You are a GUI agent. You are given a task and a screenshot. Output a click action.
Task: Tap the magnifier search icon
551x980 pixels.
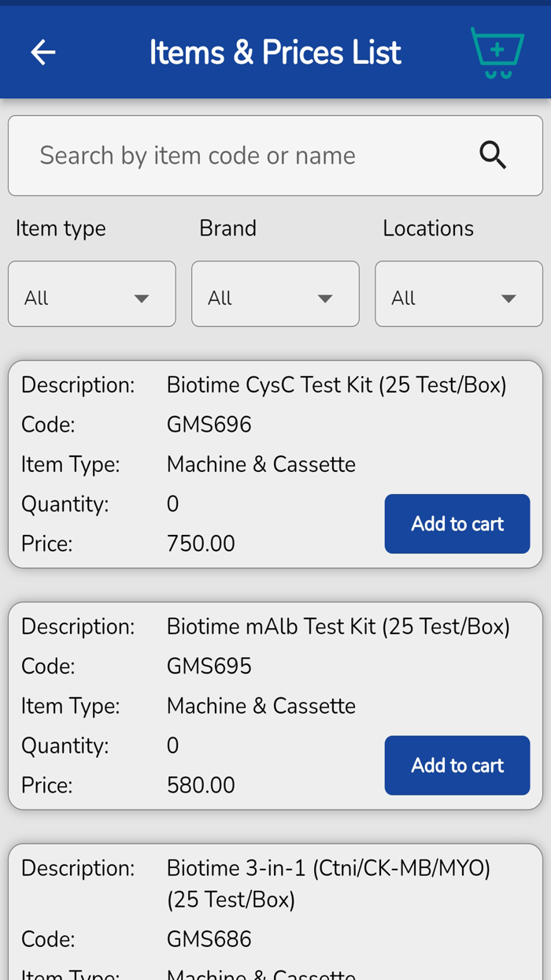(493, 155)
